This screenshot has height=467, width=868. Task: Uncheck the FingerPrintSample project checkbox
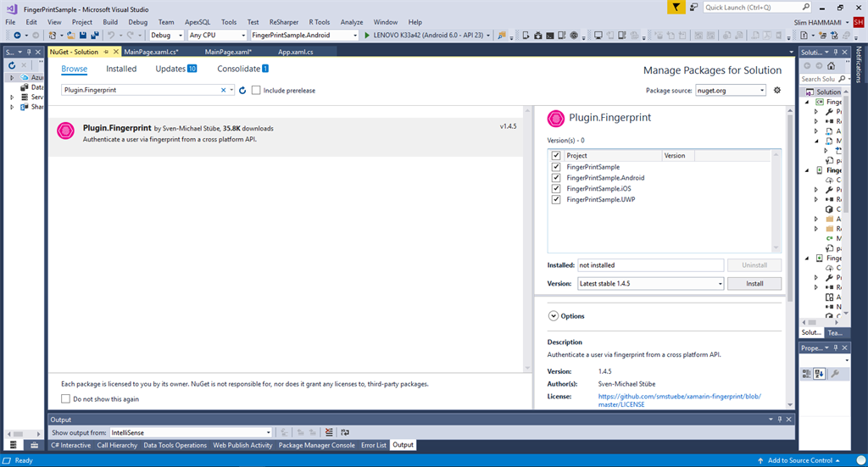[x=556, y=167]
